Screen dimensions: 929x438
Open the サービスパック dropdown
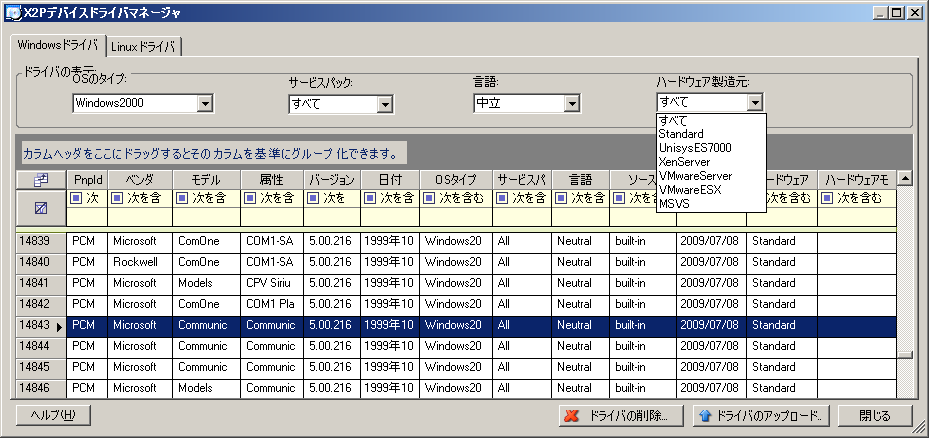(385, 104)
